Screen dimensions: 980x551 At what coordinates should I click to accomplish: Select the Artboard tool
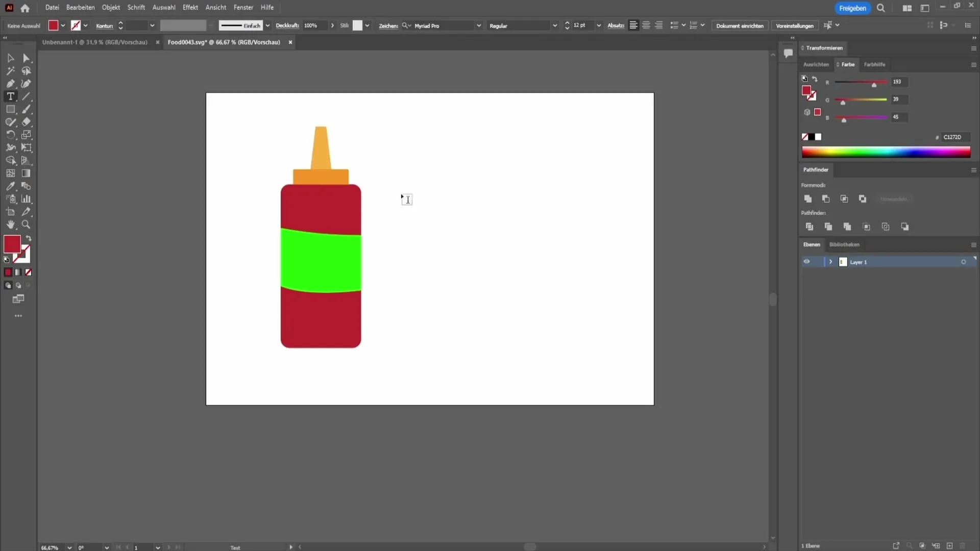click(10, 212)
